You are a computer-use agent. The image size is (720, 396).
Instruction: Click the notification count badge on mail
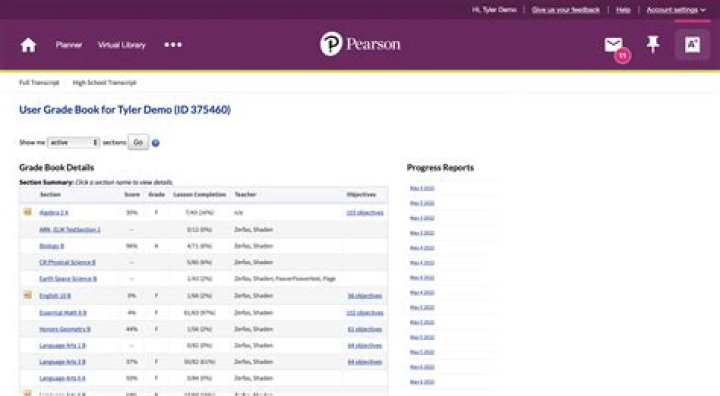[x=623, y=56]
